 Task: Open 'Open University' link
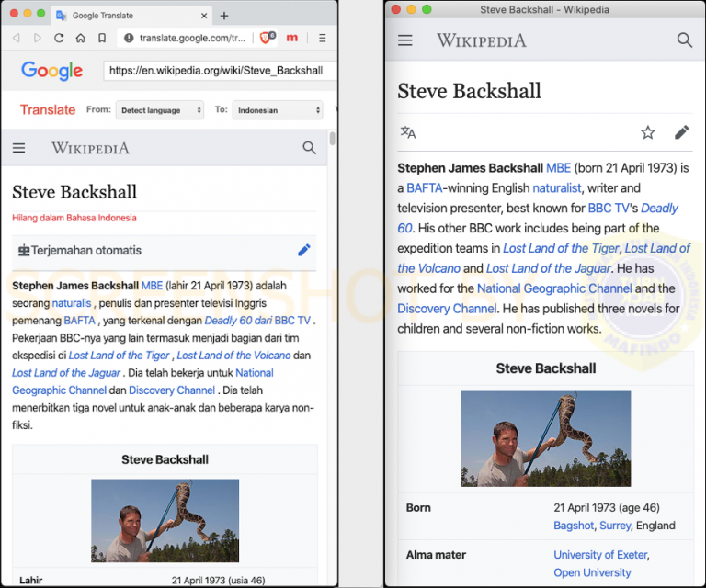coord(592,572)
